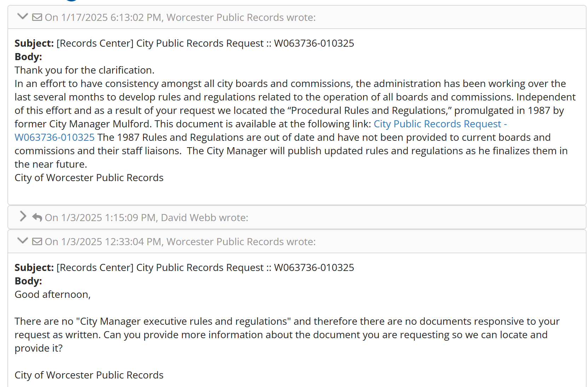Click the "Good afternoon," greeting text
588x387 pixels.
53,294
